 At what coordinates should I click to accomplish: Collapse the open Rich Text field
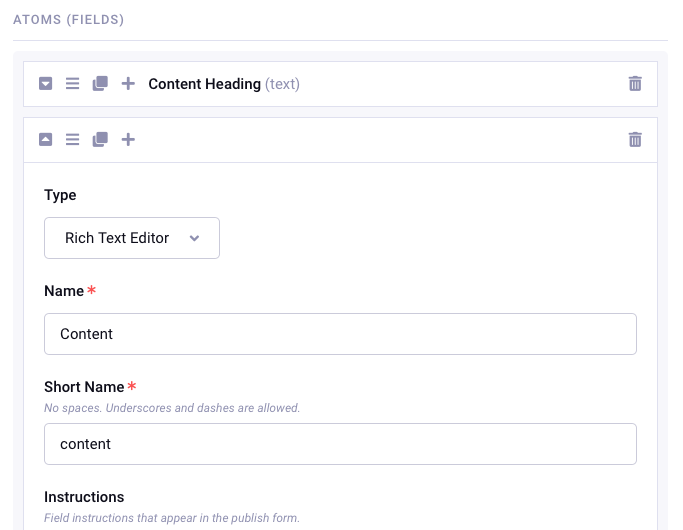[x=45, y=140]
